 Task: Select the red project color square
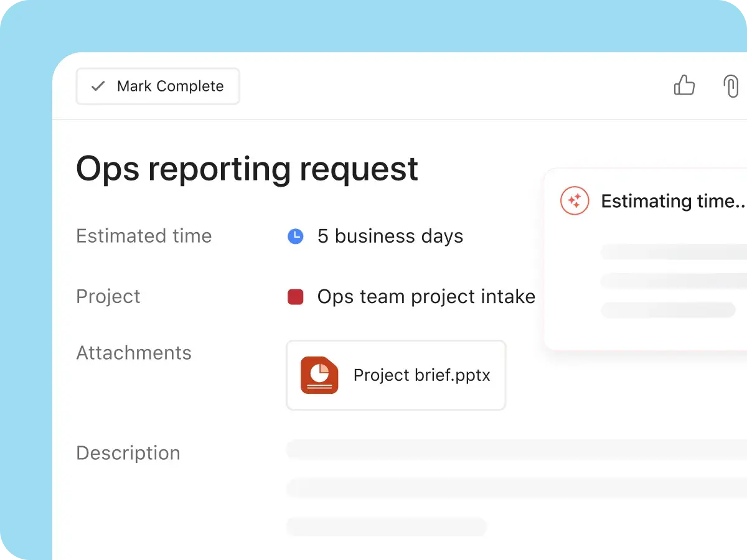click(x=295, y=297)
